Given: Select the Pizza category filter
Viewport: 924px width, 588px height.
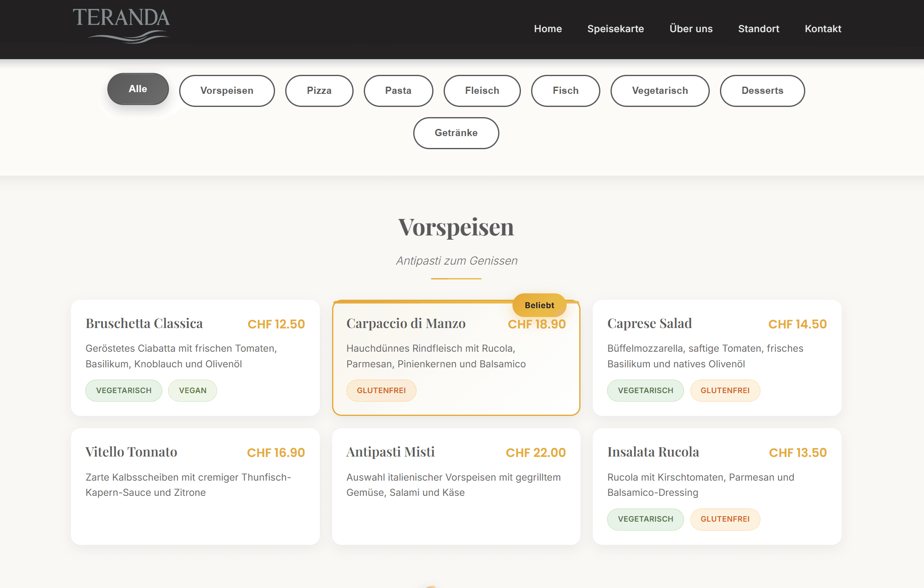Looking at the screenshot, I should (319, 90).
